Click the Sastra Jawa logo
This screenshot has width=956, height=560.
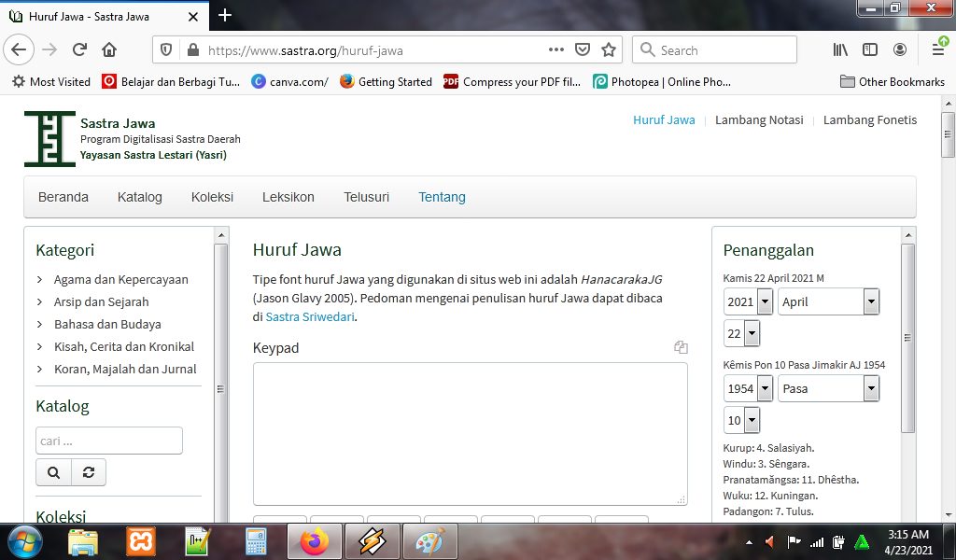point(50,139)
